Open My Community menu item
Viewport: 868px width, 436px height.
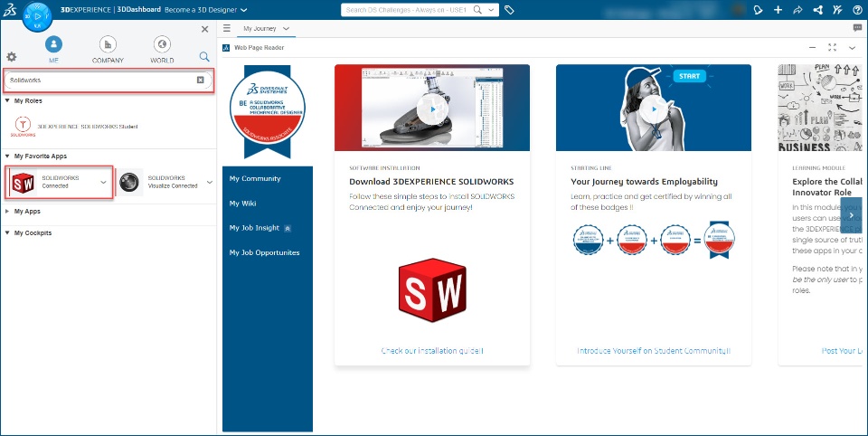tap(255, 178)
